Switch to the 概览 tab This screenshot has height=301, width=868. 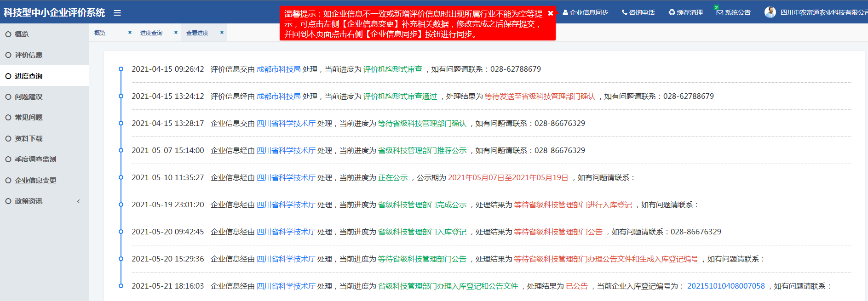coord(100,33)
